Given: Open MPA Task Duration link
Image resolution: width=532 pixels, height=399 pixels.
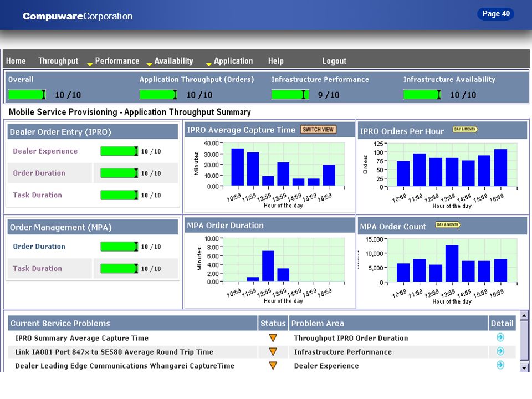Looking at the screenshot, I should [37, 268].
